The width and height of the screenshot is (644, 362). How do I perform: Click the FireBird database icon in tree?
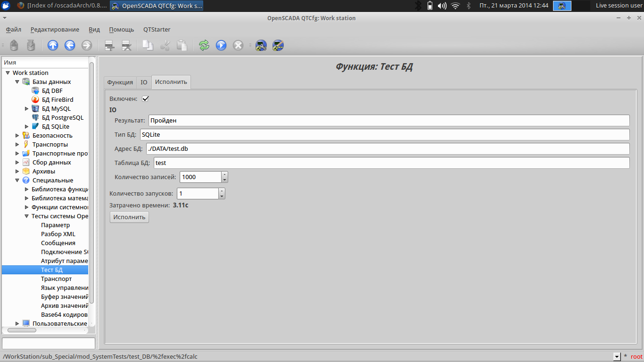click(x=35, y=99)
